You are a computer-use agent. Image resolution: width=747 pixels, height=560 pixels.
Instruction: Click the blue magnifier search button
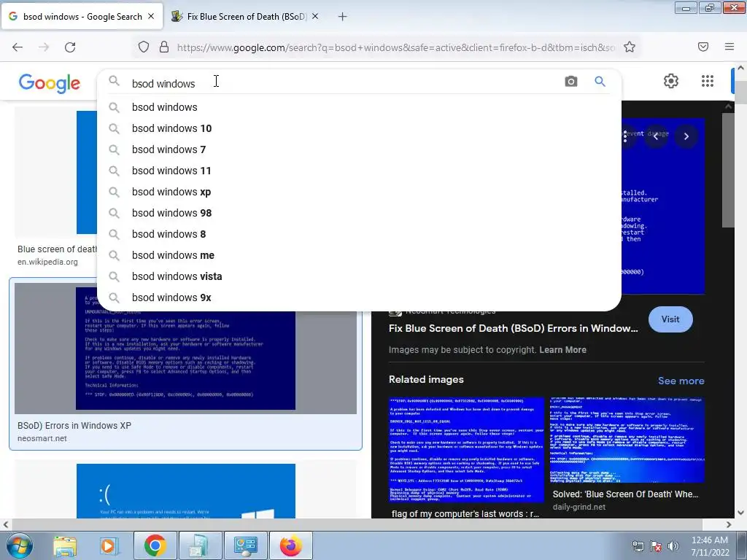point(600,82)
